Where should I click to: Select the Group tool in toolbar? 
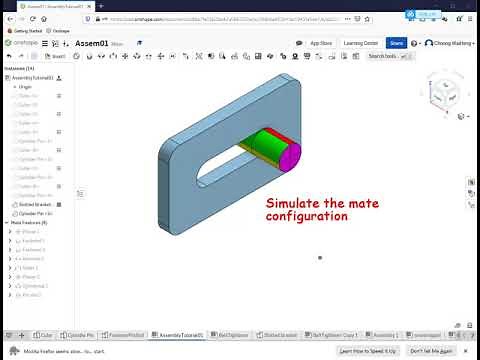[x=199, y=56]
